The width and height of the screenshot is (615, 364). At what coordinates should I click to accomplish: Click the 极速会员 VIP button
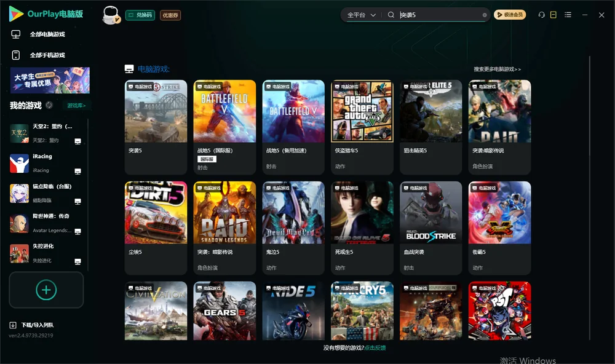coord(509,15)
